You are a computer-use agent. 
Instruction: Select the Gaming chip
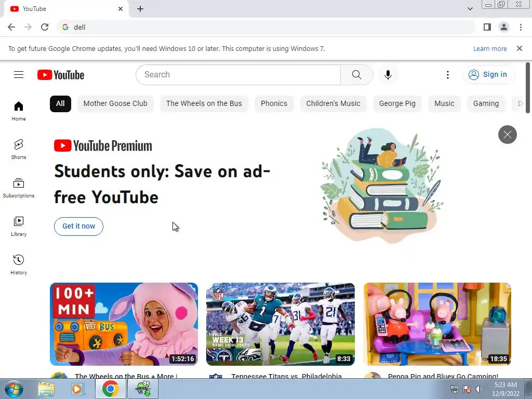click(x=486, y=104)
